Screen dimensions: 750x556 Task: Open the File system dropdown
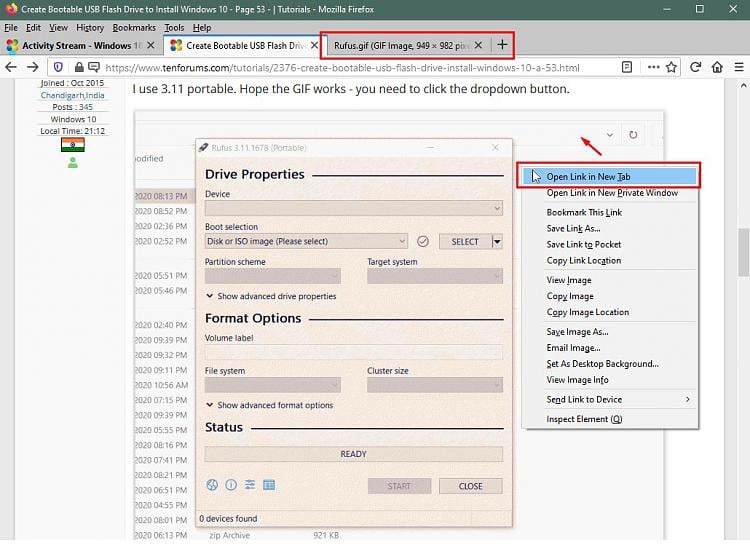click(x=273, y=385)
